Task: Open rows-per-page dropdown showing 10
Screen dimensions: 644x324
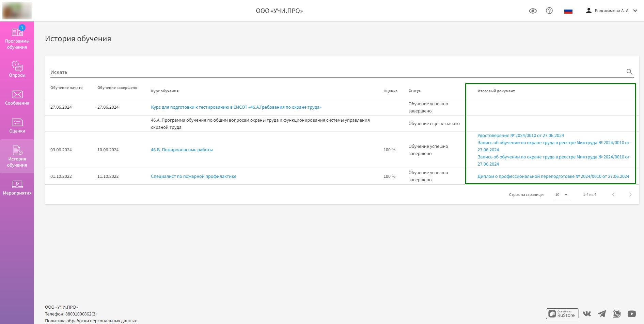Action: 562,195
